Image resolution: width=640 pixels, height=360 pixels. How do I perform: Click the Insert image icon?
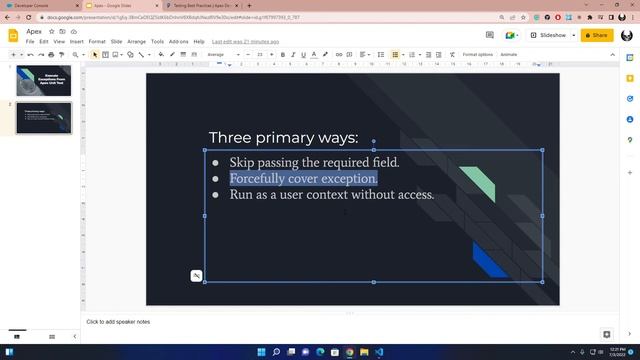pos(116,54)
